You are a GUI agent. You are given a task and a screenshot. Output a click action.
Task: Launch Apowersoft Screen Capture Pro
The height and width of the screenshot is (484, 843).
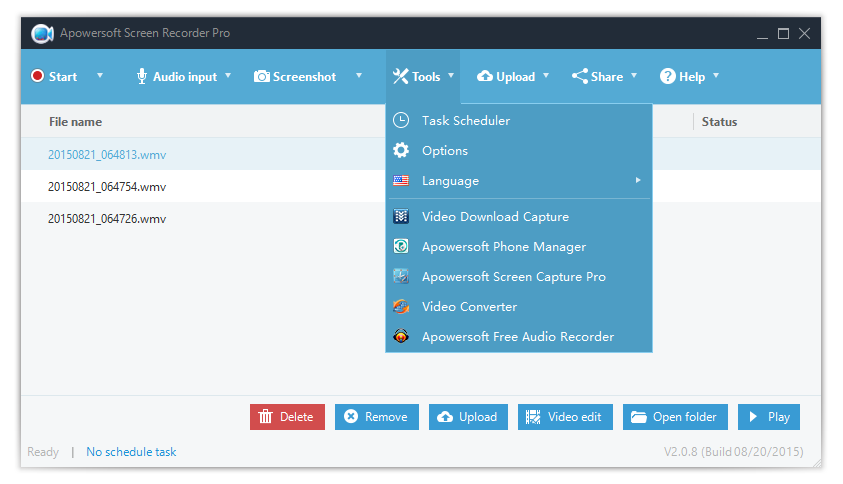click(519, 276)
